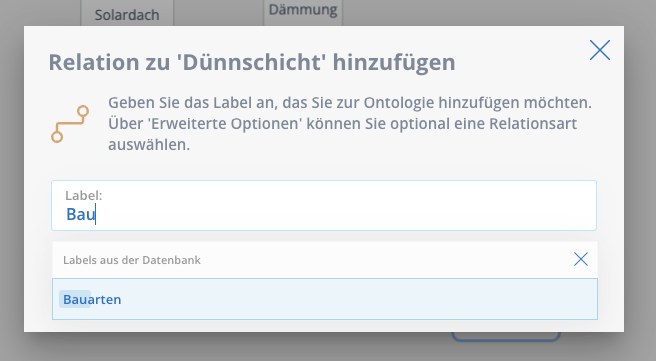
Task: Click the word 'auswählen.' ending the description
Action: [149, 145]
